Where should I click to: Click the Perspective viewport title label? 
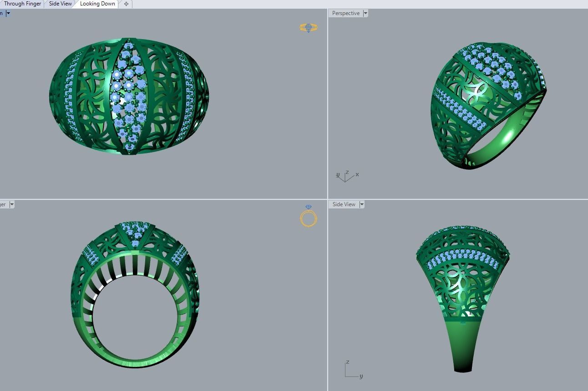(345, 13)
